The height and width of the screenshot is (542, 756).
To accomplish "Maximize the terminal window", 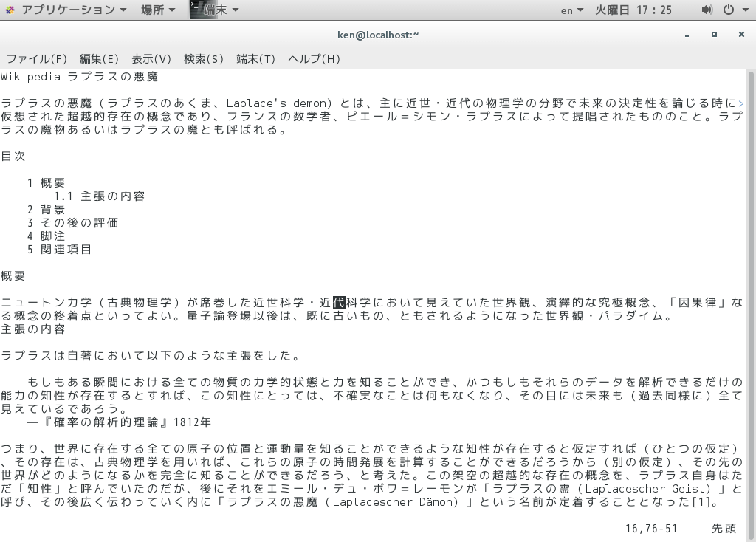I will pos(714,34).
